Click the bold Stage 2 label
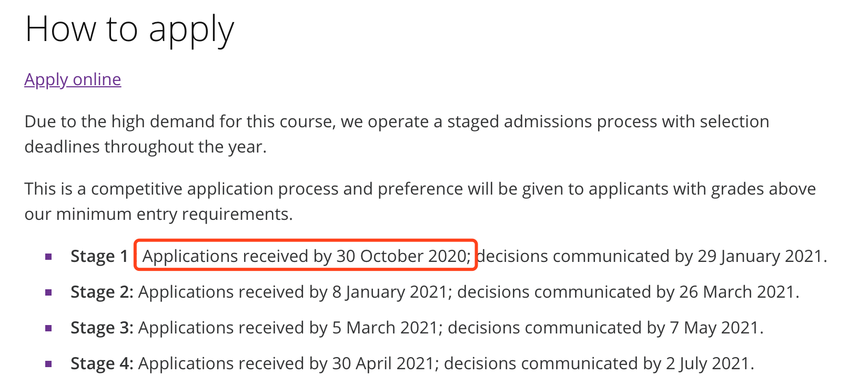Screen dimensions: 868x385 [102, 292]
